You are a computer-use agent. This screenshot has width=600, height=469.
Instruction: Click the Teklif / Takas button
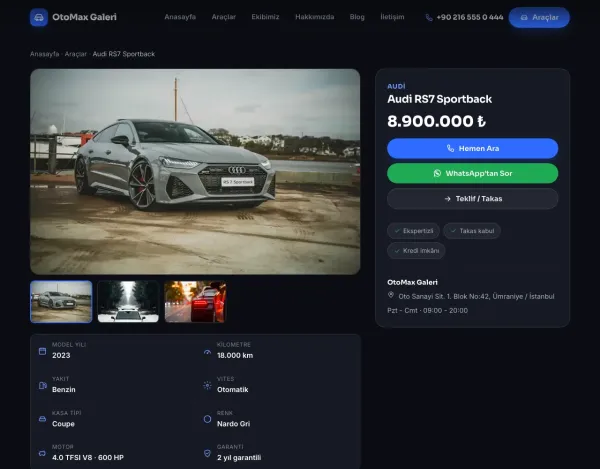pos(473,199)
